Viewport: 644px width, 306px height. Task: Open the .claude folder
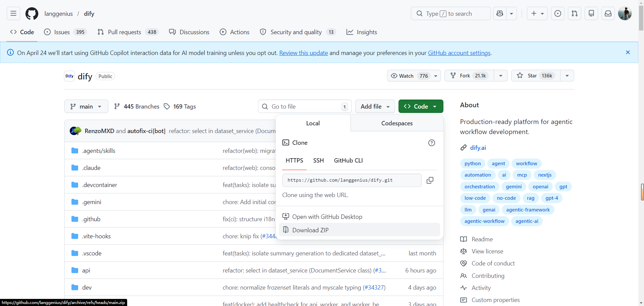pyautogui.click(x=91, y=168)
